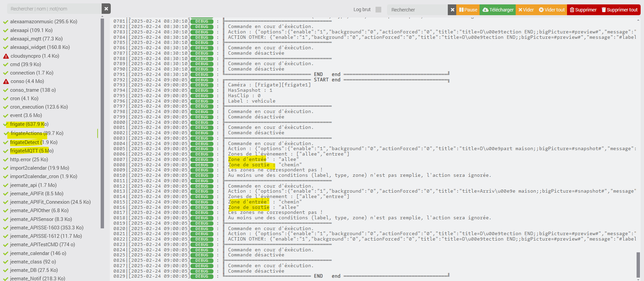Click the green check icon beside jeemate_DB
Image resolution: width=644 pixels, height=281 pixels.
5,271
